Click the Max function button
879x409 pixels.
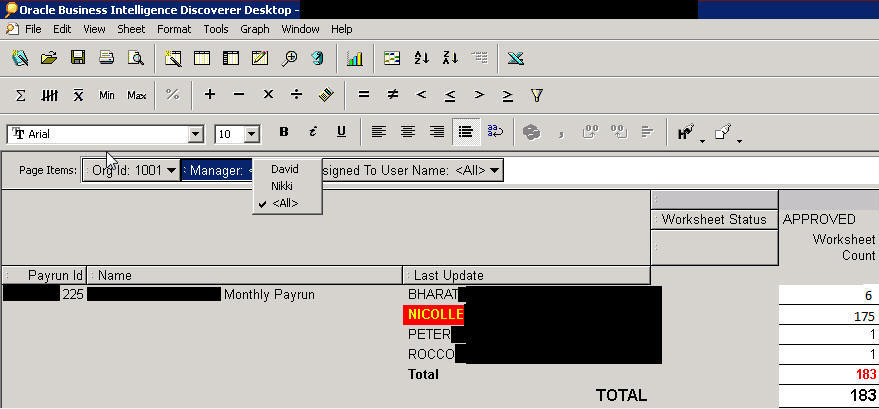(x=136, y=95)
